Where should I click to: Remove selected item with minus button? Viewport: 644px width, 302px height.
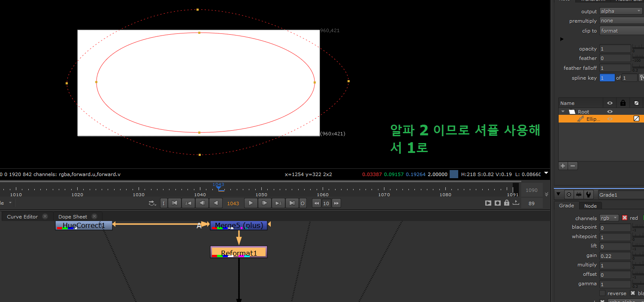point(573,166)
